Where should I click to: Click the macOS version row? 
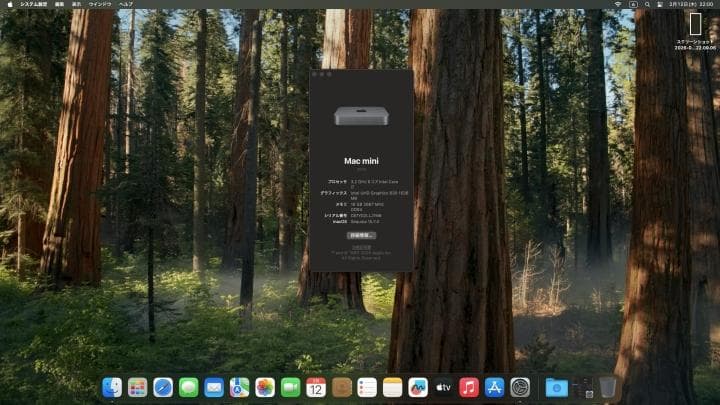[x=356, y=221]
